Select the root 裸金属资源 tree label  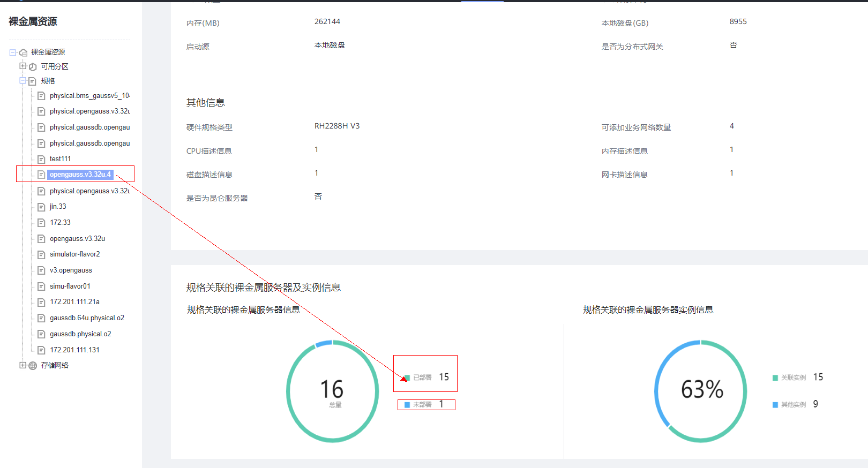(x=48, y=52)
